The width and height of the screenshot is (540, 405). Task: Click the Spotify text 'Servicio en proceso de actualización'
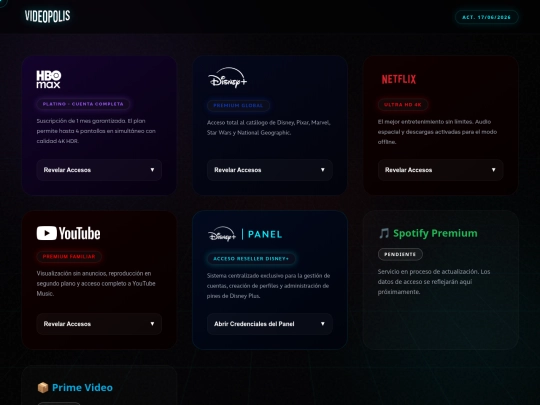click(x=434, y=282)
